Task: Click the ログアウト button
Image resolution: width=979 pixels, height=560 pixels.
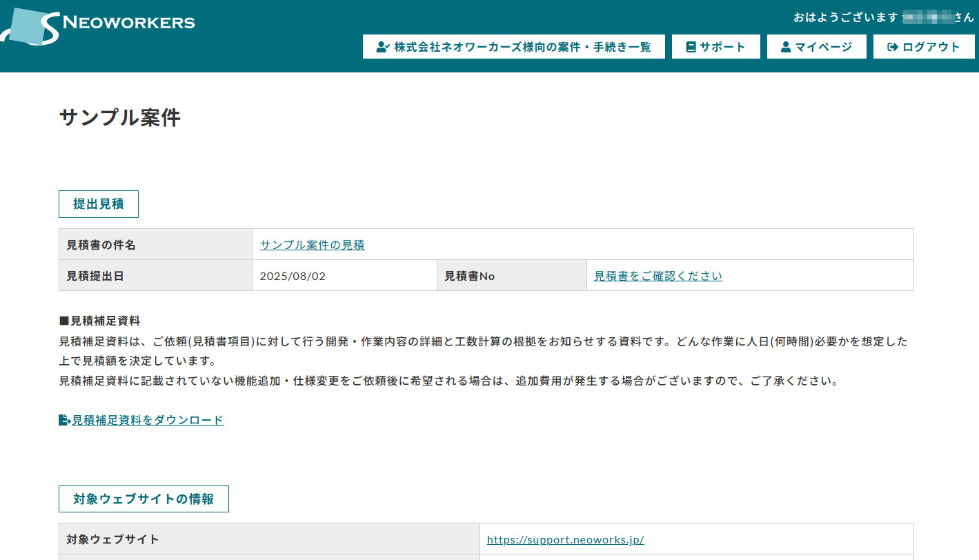Action: coord(924,47)
